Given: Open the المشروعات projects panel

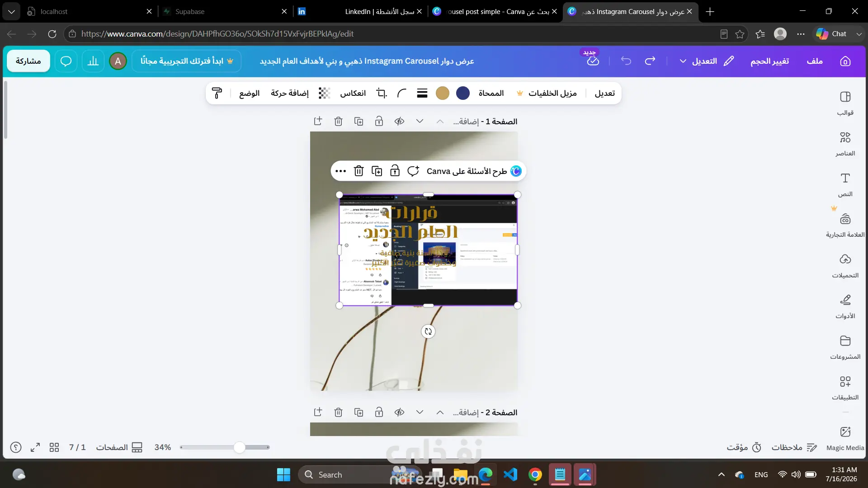Looking at the screenshot, I should 845,347.
